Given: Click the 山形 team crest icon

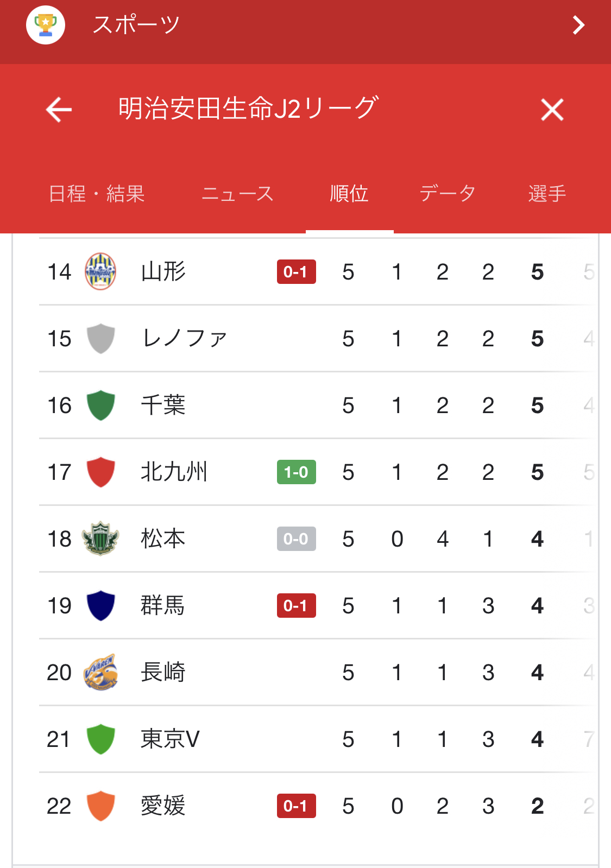Looking at the screenshot, I should click(x=100, y=271).
